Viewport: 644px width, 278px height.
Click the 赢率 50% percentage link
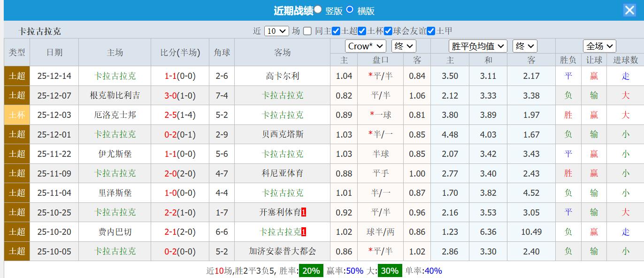pyautogui.click(x=354, y=270)
